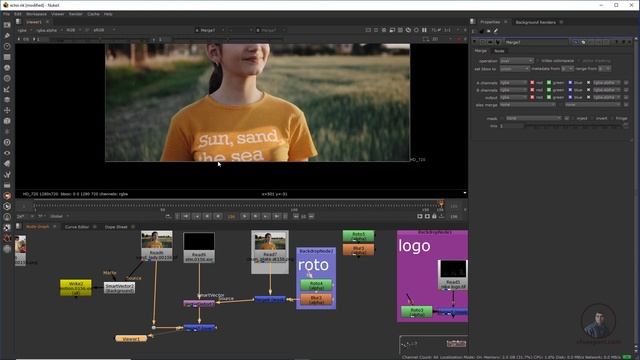Open the Transform nodes move icon

point(7,110)
